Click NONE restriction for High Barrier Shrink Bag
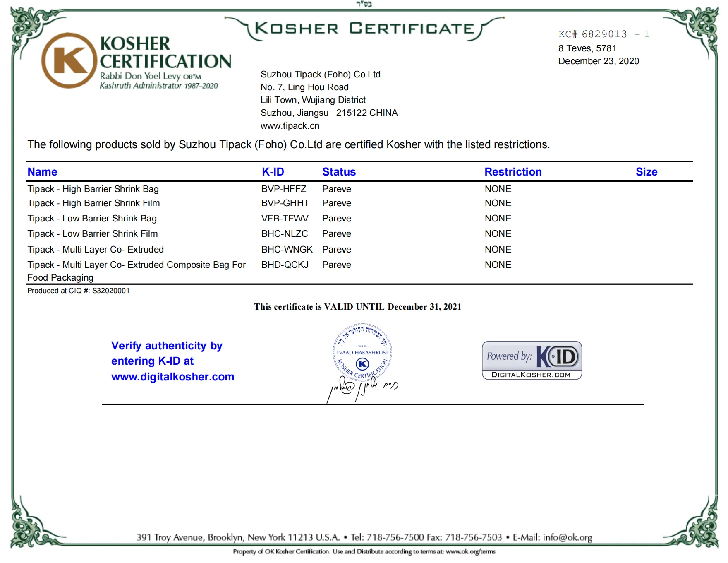Image resolution: width=728 pixels, height=563 pixels. [498, 189]
